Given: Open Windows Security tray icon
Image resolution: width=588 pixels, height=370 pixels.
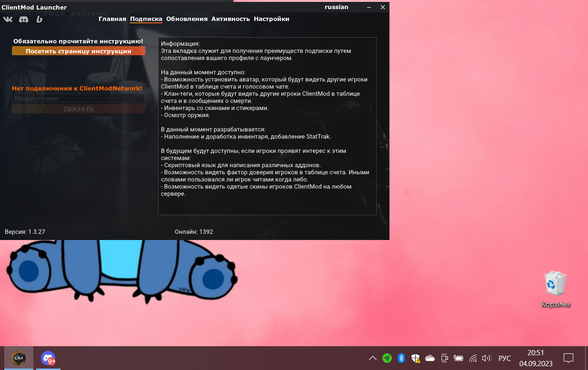Looking at the screenshot, I should click(x=415, y=358).
